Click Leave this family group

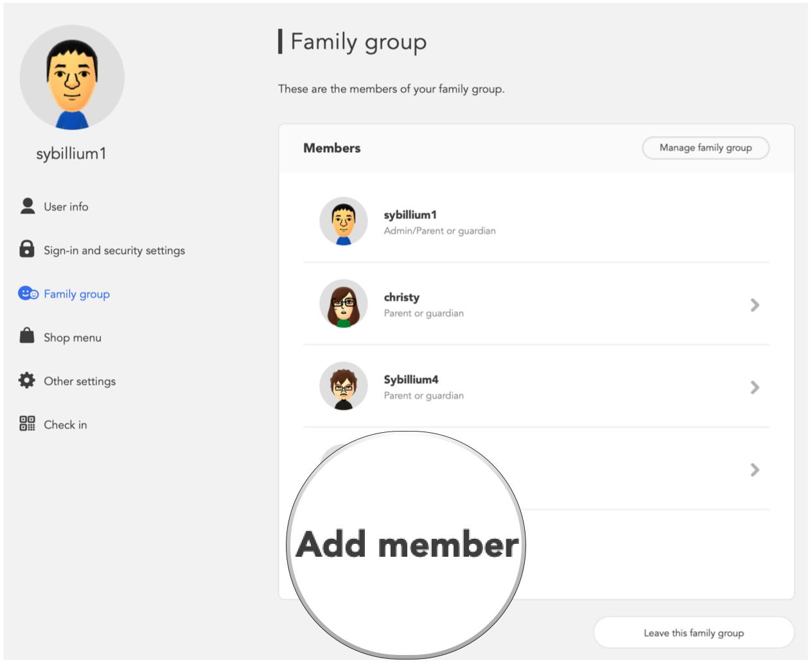[693, 633]
